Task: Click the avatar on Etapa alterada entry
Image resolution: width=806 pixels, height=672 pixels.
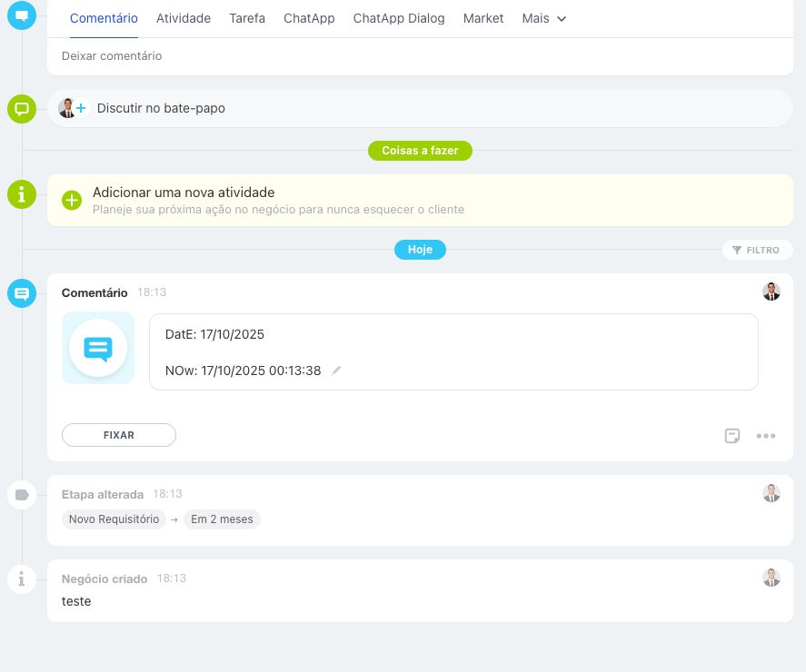Action: click(x=771, y=493)
